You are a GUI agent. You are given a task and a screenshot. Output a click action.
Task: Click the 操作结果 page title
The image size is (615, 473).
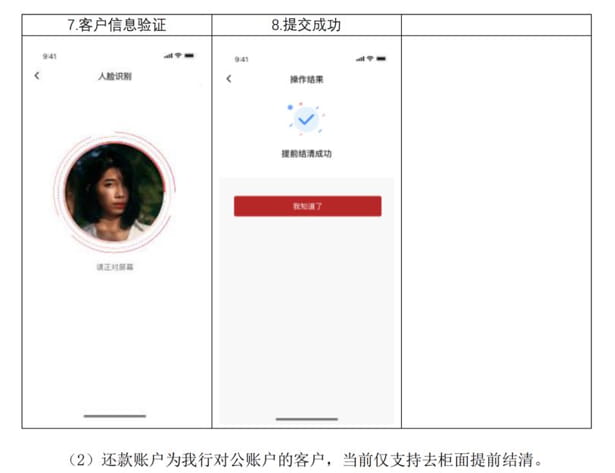coord(307,79)
